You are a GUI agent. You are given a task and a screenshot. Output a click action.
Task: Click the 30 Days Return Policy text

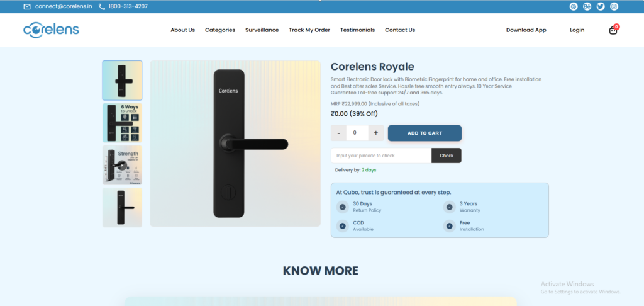[367, 207]
